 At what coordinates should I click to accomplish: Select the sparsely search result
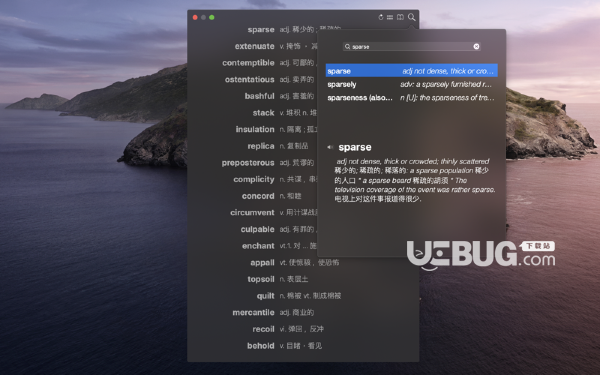[x=411, y=84]
